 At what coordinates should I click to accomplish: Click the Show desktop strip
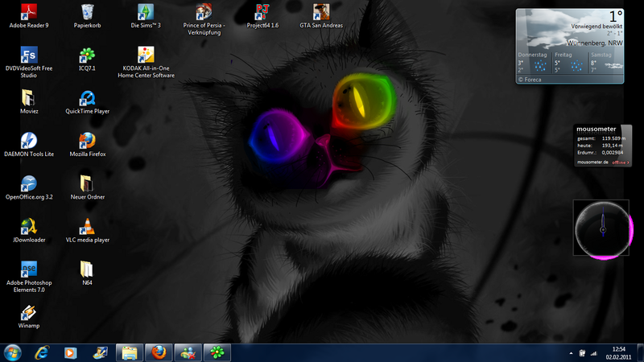click(x=640, y=352)
